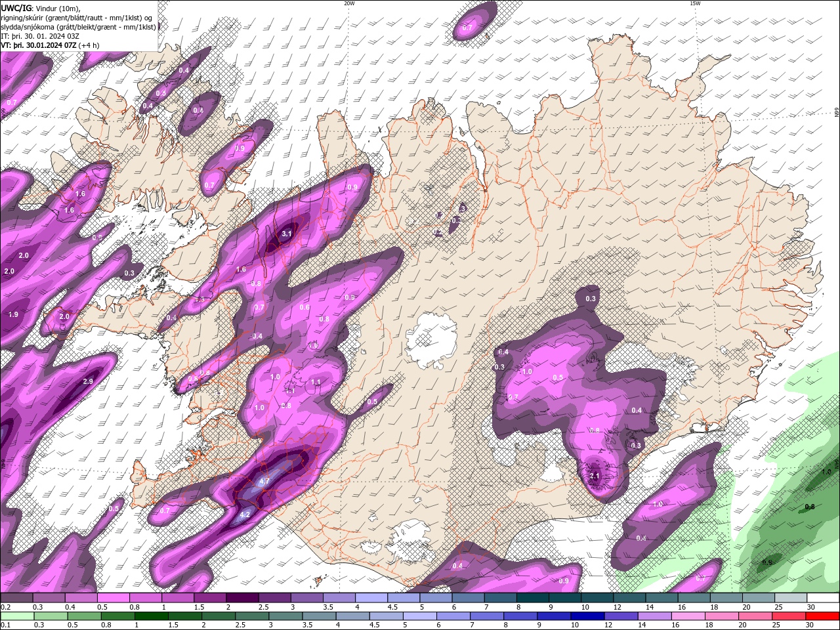Click the 2.9 value over the western sea
This screenshot has width=840, height=630.
88,382
